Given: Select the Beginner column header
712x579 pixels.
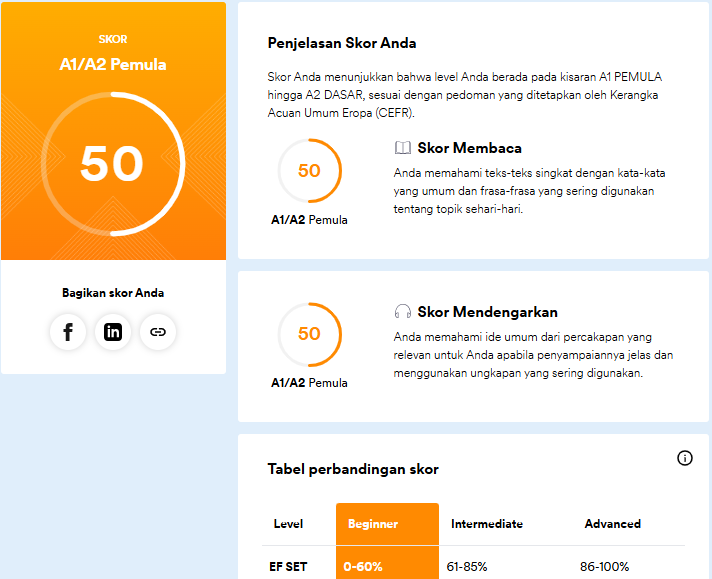Looking at the screenshot, I should pyautogui.click(x=373, y=524).
